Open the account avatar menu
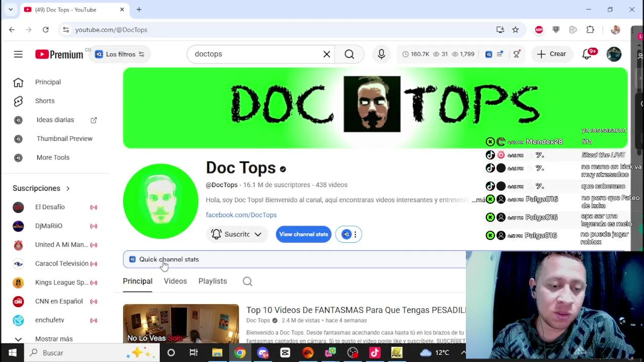Screen dimensions: 644x362 (x=614, y=54)
